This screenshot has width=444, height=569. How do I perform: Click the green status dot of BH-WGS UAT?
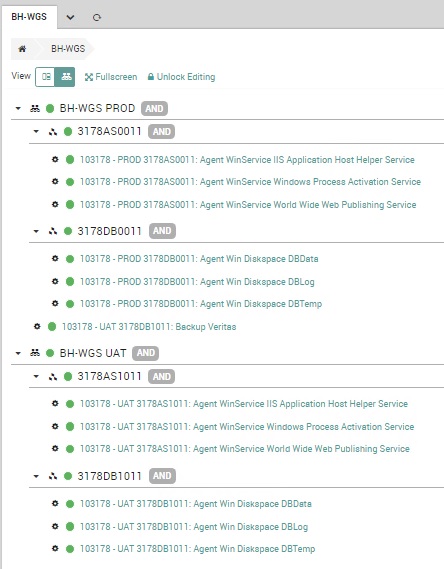click(50, 353)
